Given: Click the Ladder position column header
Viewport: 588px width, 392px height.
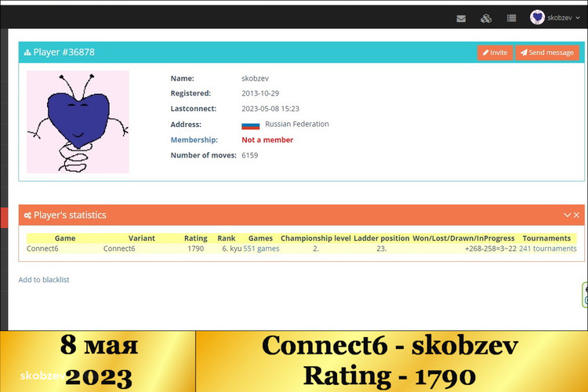Looking at the screenshot, I should [381, 238].
